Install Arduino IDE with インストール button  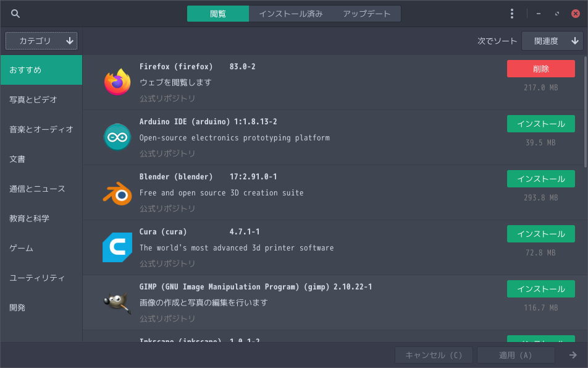coord(541,124)
